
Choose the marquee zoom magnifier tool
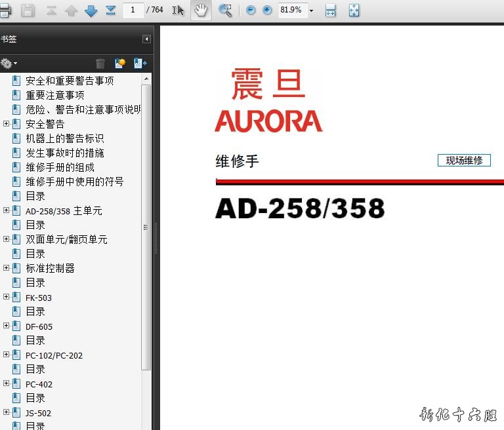(225, 10)
